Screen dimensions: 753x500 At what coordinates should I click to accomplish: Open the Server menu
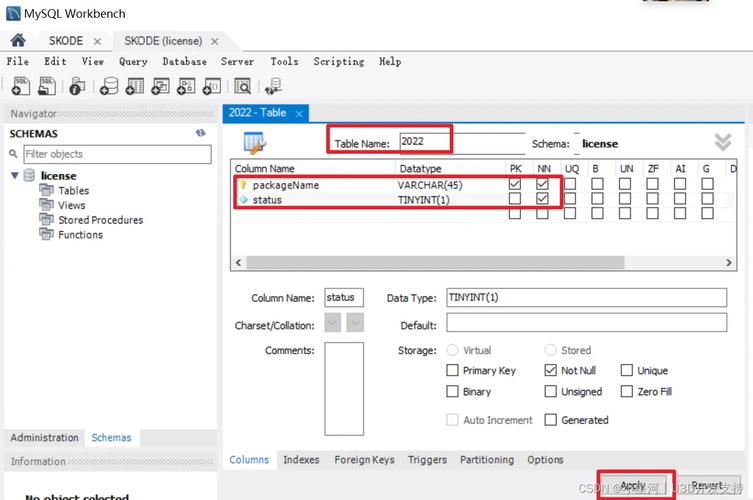coord(237,61)
